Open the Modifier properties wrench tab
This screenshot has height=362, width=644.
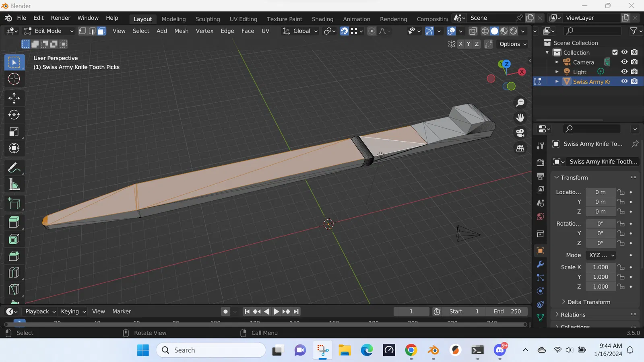coord(540,264)
